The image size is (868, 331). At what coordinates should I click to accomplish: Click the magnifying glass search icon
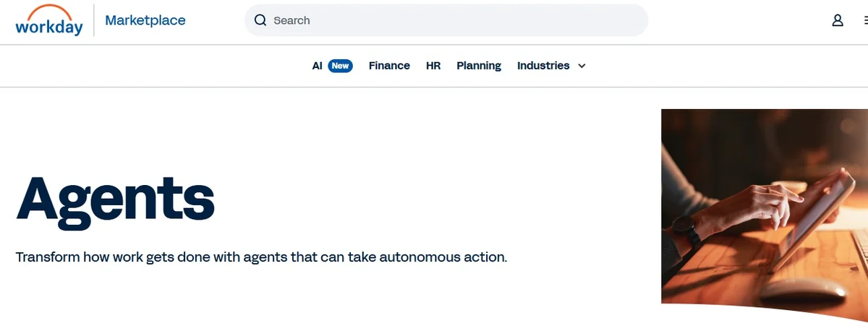coord(260,20)
